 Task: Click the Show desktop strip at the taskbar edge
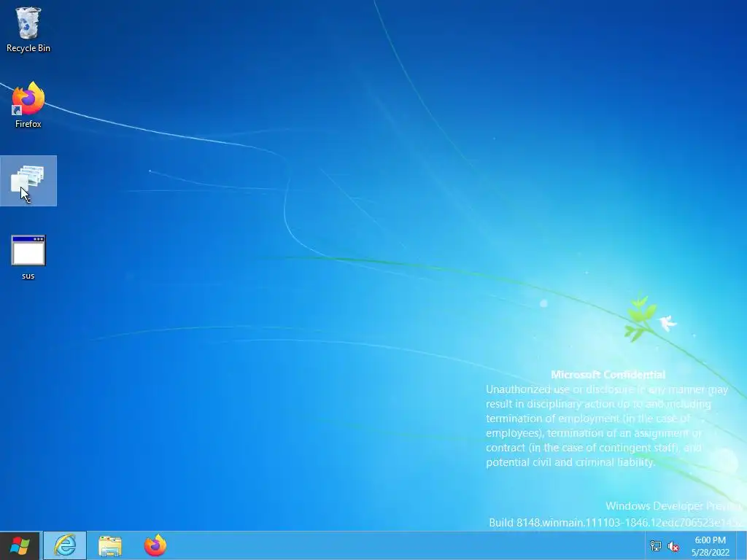pos(742,545)
